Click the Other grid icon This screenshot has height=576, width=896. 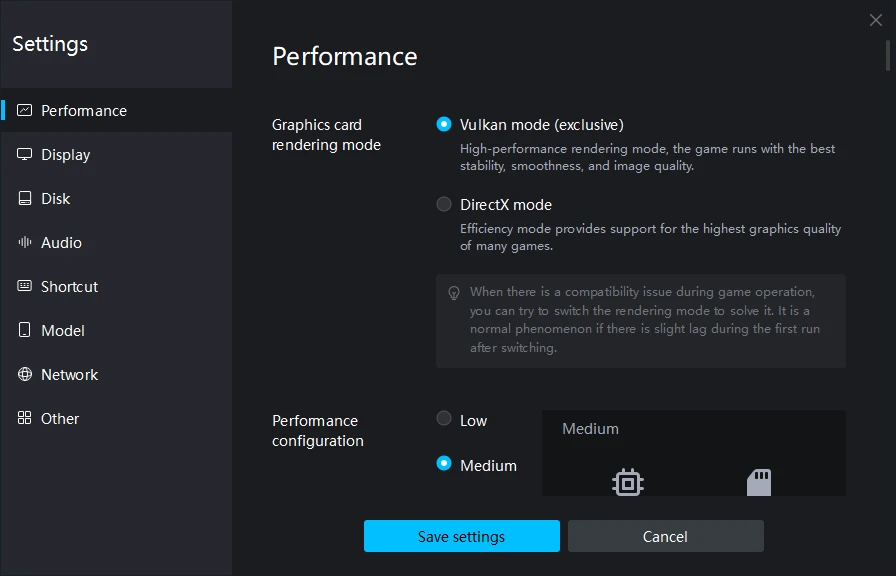25,419
